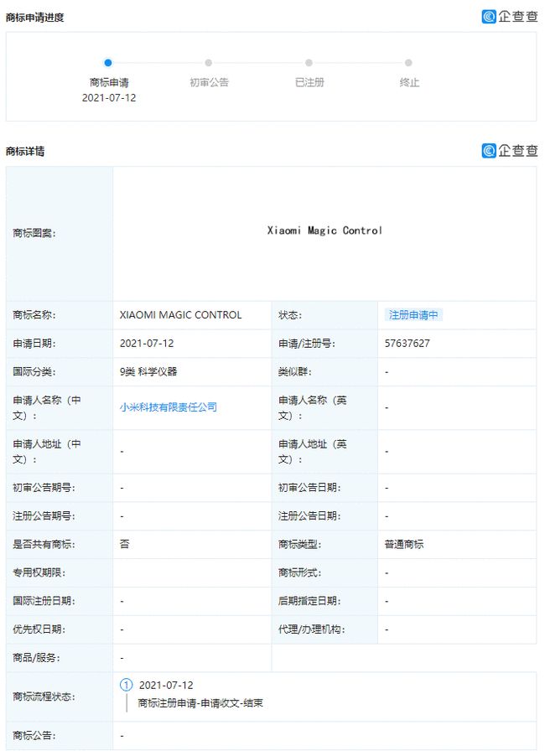The height and width of the screenshot is (756, 545).
Task: Select the 商标申请 progress step label
Action: point(109,82)
